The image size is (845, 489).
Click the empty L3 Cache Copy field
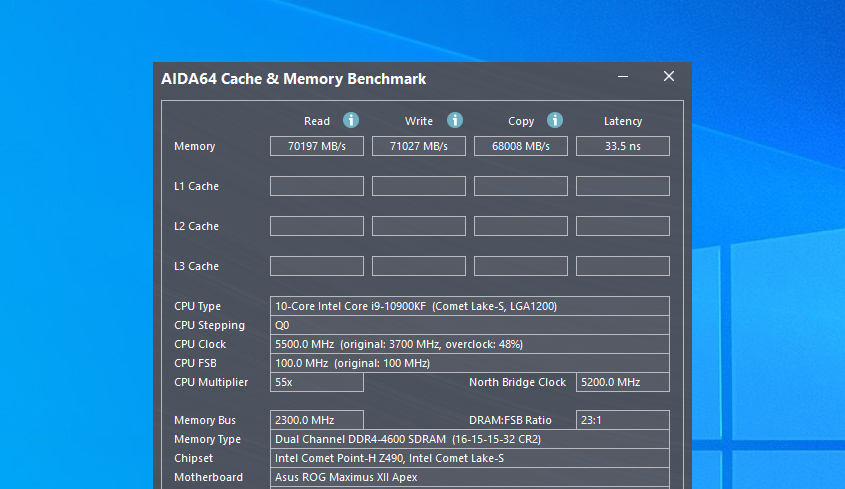[521, 266]
